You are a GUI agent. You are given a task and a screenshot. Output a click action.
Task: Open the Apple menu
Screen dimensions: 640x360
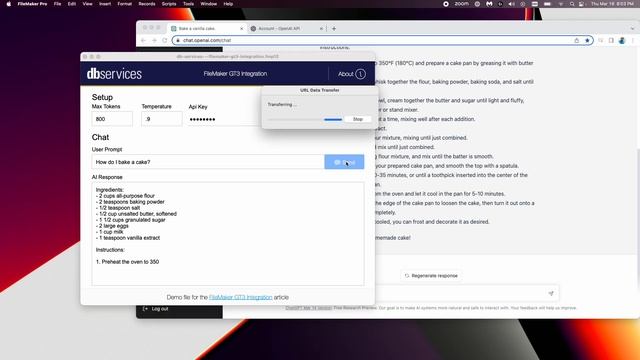9,4
